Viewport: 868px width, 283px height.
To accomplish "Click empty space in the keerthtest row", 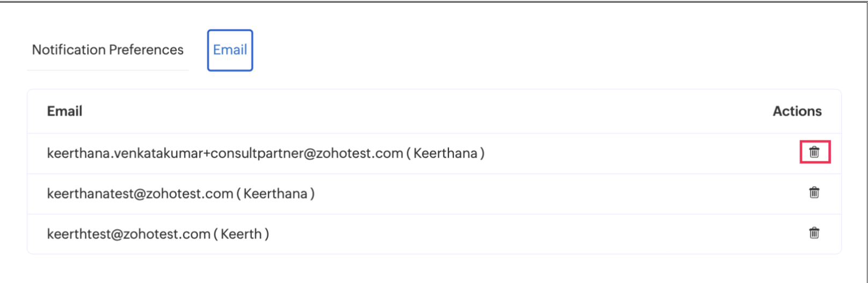I will (x=537, y=234).
